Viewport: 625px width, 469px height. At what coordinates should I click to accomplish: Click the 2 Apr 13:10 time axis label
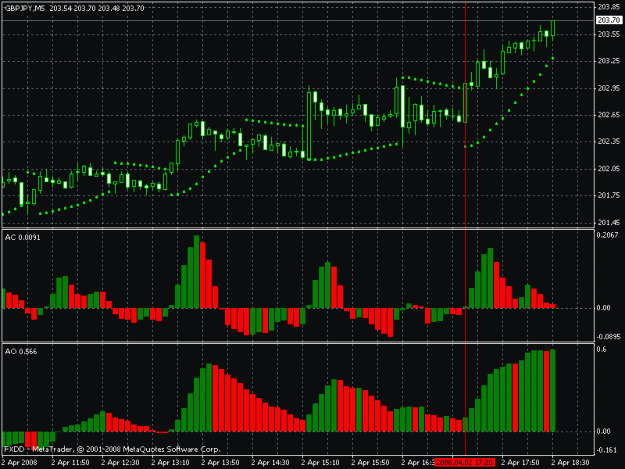(170, 463)
